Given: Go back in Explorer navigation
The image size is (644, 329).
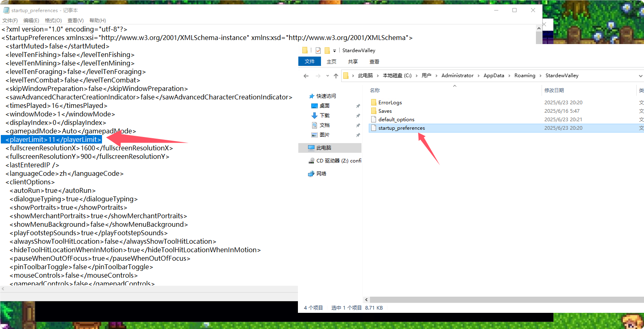Looking at the screenshot, I should 306,76.
